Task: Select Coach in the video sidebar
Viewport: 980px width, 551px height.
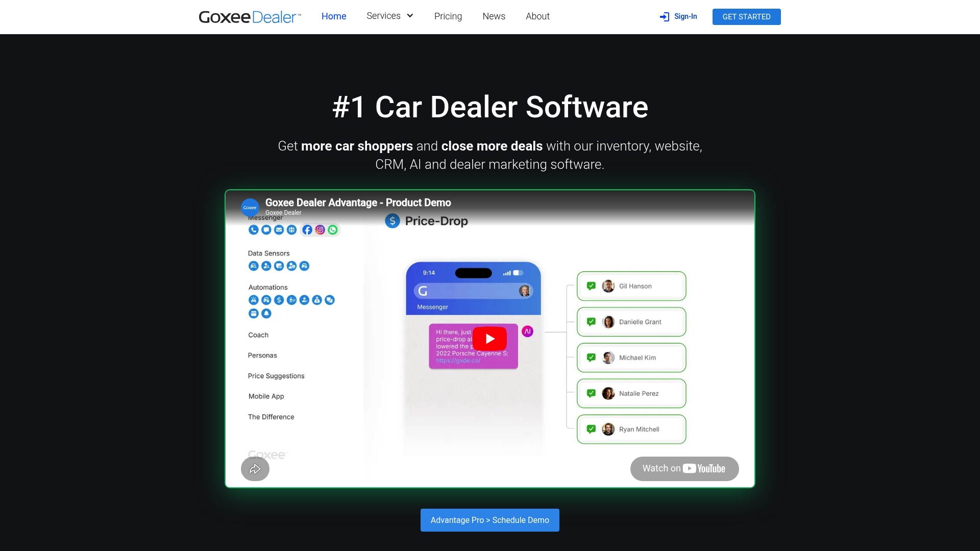Action: 258,335
